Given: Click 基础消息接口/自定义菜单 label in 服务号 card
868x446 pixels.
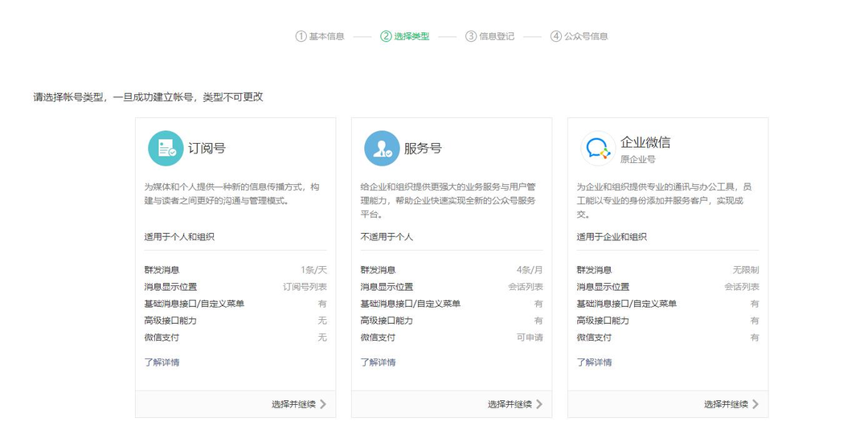Looking at the screenshot, I should pyautogui.click(x=410, y=304).
